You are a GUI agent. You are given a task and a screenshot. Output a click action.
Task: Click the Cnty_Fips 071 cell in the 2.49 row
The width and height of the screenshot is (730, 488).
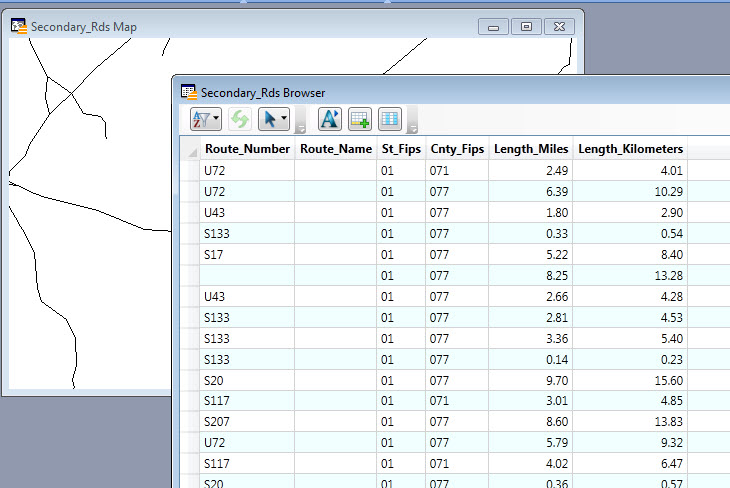[457, 170]
